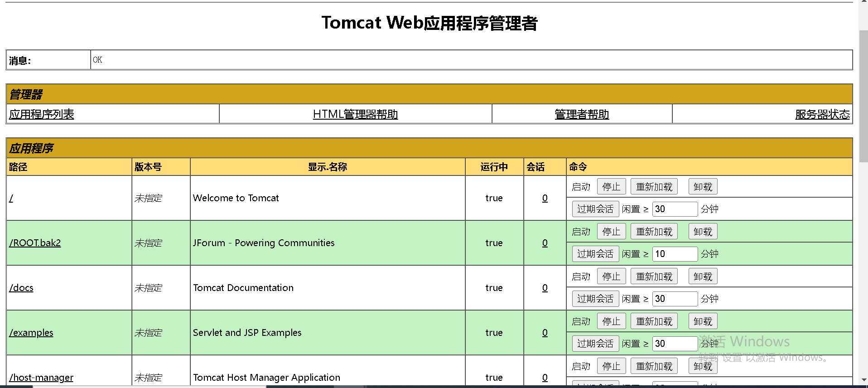Click 停止 button for Welcome to Tomcat
Image resolution: width=868 pixels, height=388 pixels.
(x=612, y=187)
